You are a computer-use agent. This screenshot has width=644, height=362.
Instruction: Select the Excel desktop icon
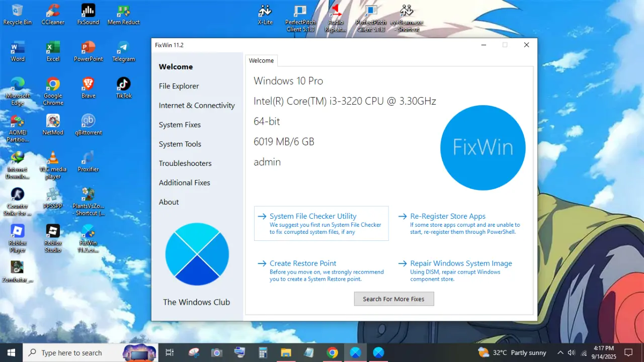pyautogui.click(x=53, y=51)
